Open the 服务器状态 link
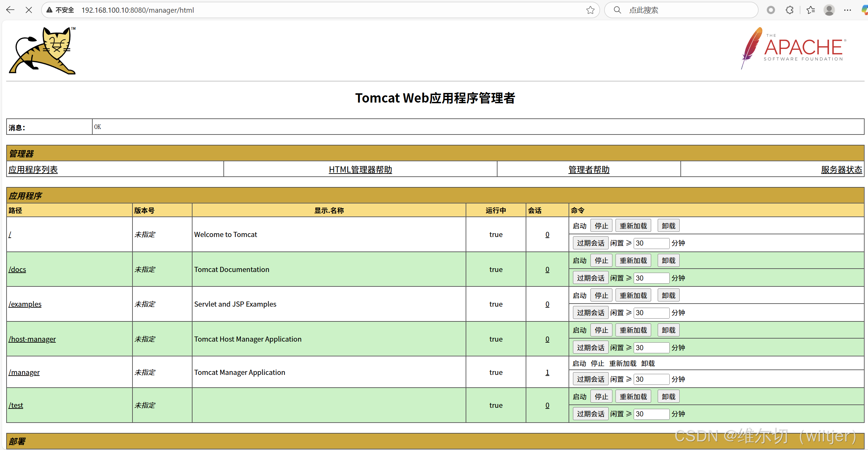 841,169
